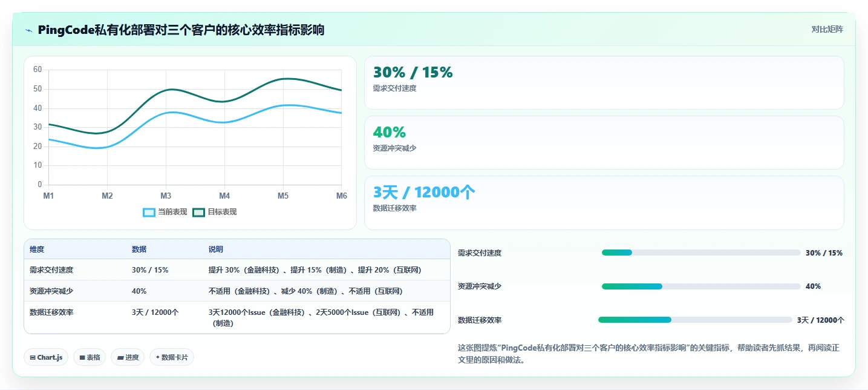
Task: Click the 需求交付速度 progress bar
Action: (701, 253)
